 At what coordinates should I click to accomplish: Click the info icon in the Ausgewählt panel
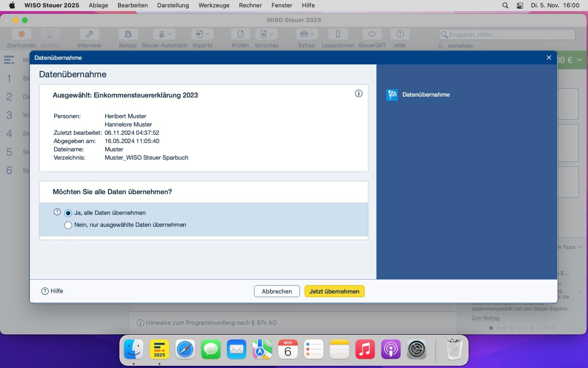(x=359, y=93)
